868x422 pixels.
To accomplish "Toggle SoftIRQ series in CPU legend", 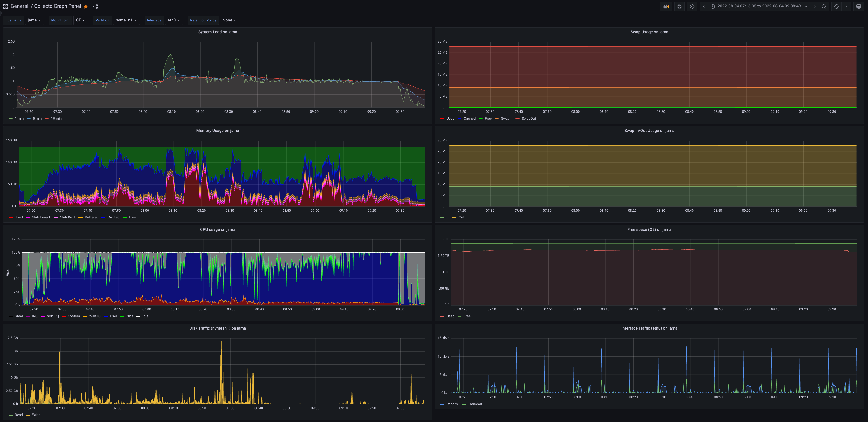I will 53,316.
